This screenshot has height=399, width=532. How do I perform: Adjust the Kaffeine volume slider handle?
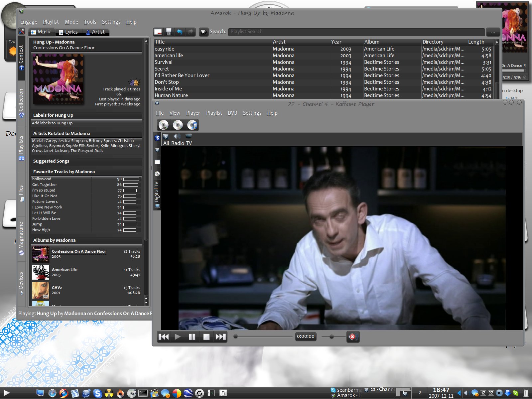pos(332,337)
